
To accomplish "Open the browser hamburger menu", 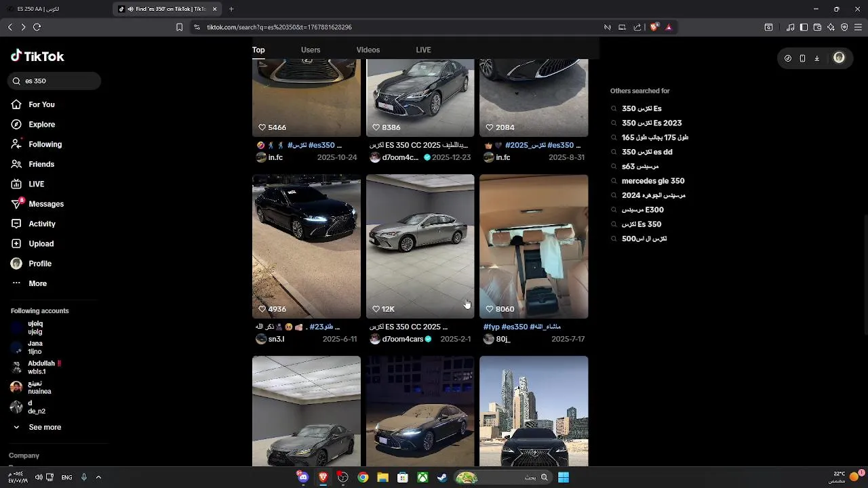I will click(859, 27).
